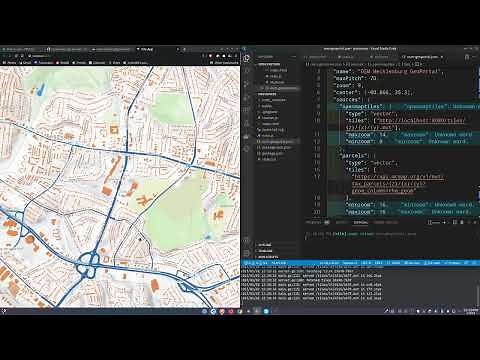Close the active editor tab
The height and width of the screenshot is (360, 480).
tap(442, 57)
